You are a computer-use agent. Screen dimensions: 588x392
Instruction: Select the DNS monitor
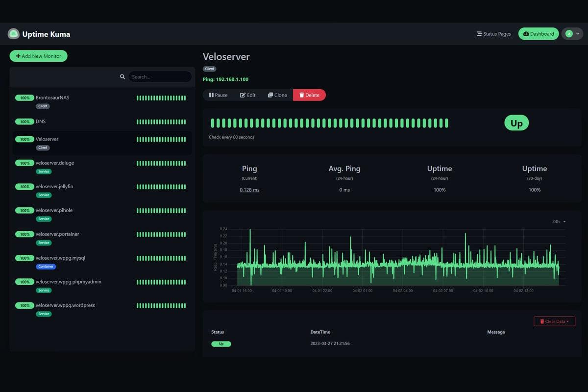pyautogui.click(x=102, y=122)
